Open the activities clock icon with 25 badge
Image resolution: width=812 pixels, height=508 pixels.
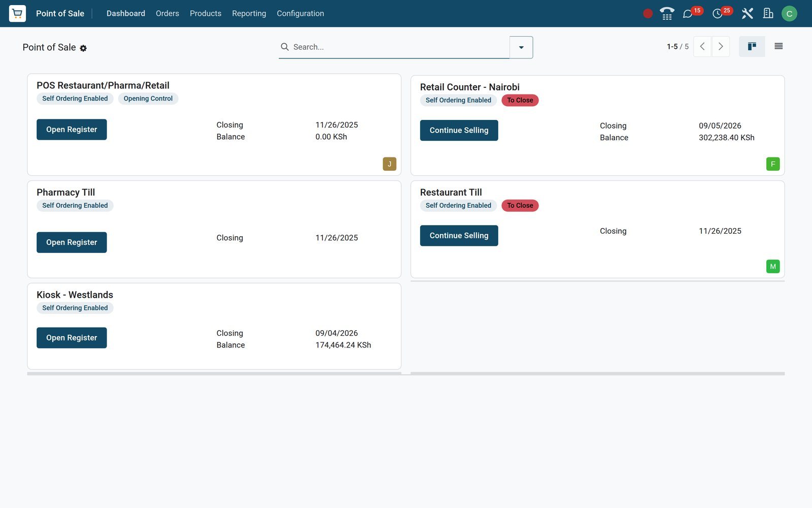pyautogui.click(x=718, y=14)
